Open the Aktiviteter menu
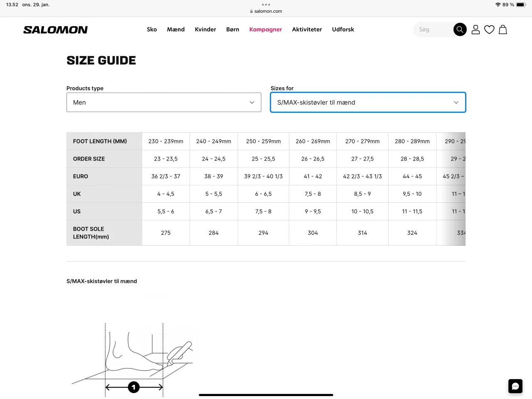This screenshot has height=399, width=532. tap(307, 30)
